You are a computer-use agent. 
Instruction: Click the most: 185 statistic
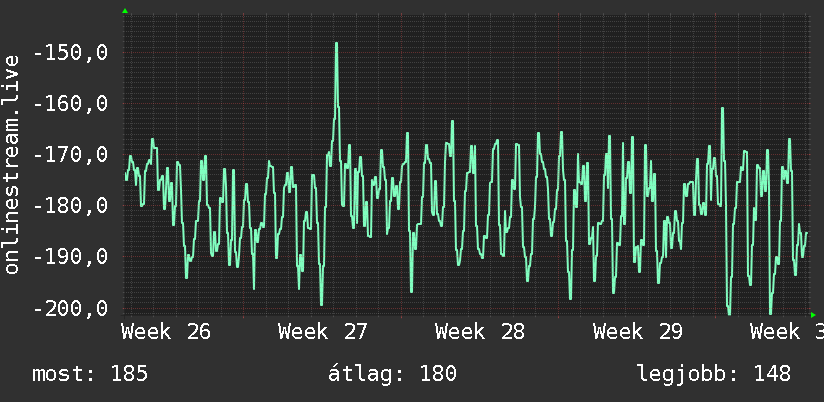[90, 374]
